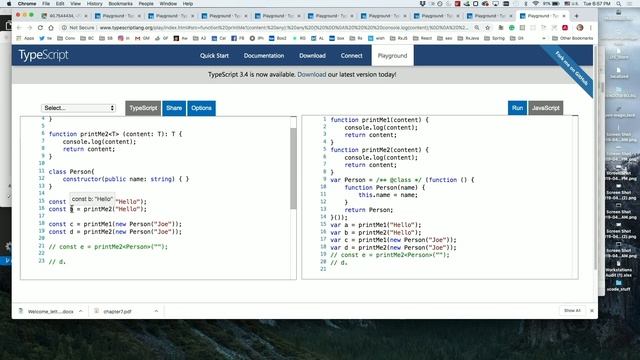Open the Instagram bookmark
Viewport: 640px width, 360px height.
coord(124,38)
